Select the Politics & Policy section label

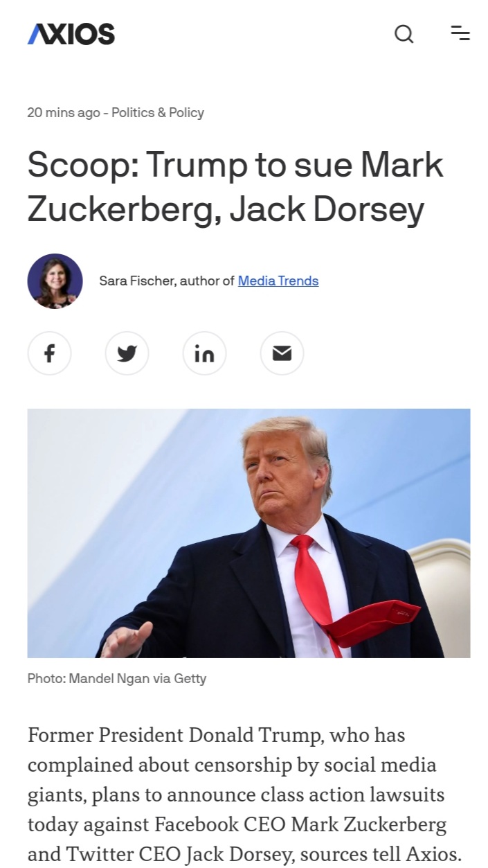click(x=158, y=112)
